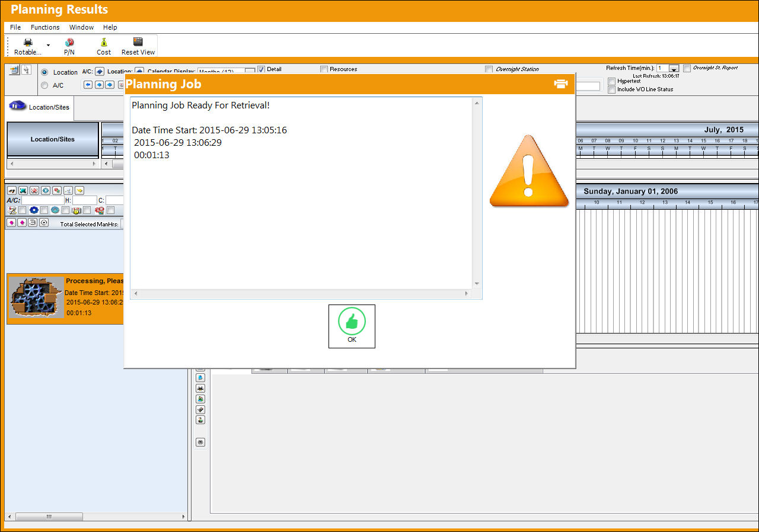The image size is (759, 532).
Task: Click the OK thumbs-up button
Action: (352, 326)
